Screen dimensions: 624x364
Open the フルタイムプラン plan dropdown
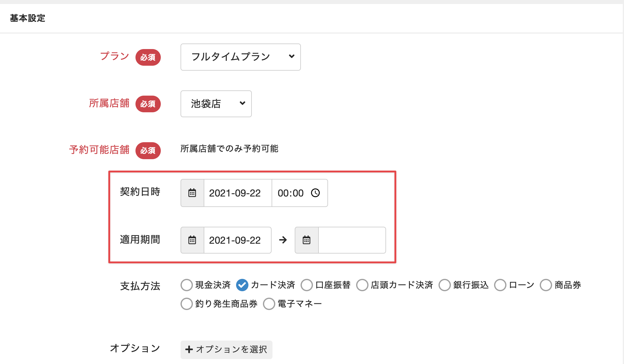(x=240, y=57)
